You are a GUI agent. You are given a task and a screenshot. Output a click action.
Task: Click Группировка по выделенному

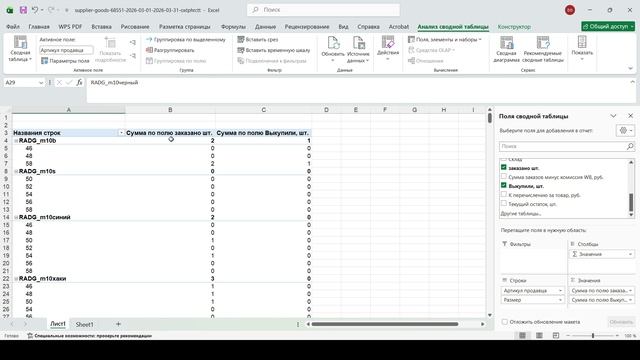pos(186,40)
